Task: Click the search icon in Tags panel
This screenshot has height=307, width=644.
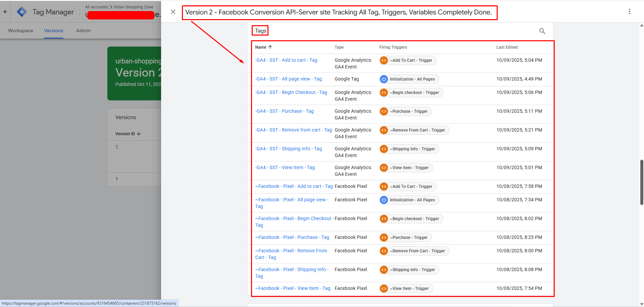Action: pyautogui.click(x=542, y=31)
